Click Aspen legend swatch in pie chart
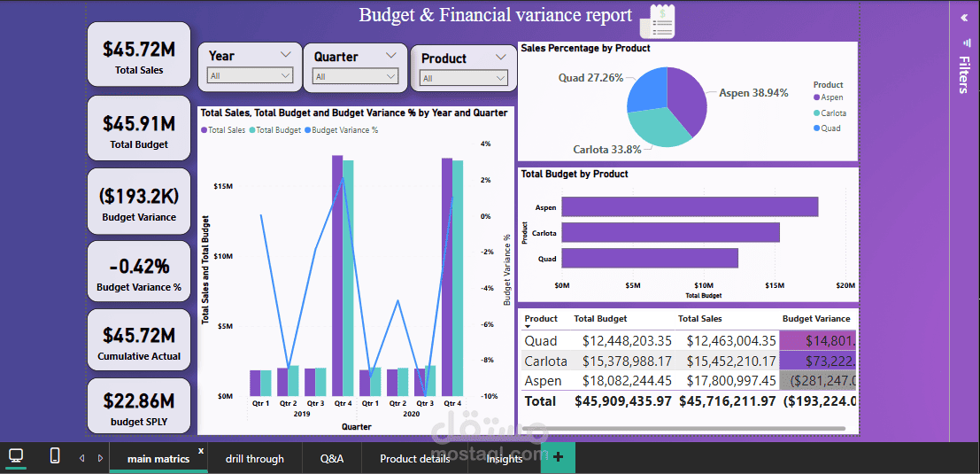980x474 pixels. [x=817, y=97]
